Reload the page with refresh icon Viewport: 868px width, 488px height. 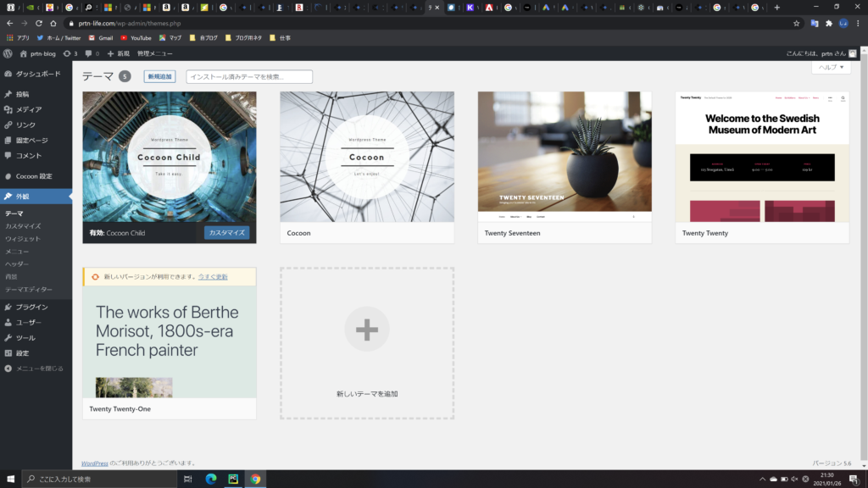click(39, 23)
